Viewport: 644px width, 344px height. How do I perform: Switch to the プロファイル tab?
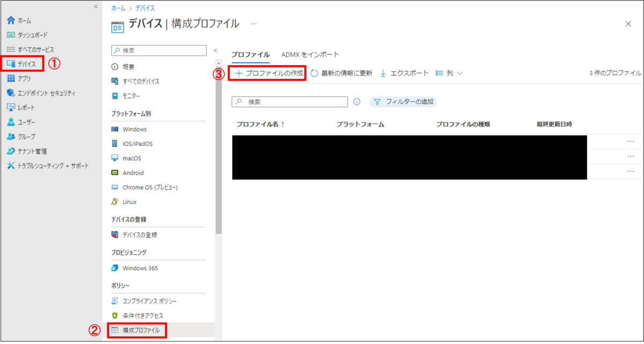[x=250, y=55]
